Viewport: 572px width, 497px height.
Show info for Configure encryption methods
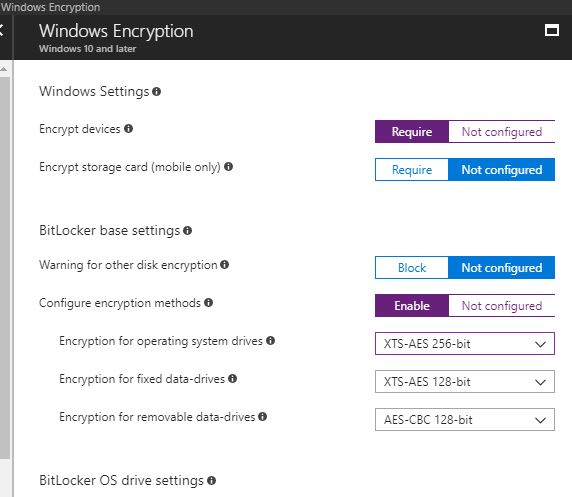point(208,303)
